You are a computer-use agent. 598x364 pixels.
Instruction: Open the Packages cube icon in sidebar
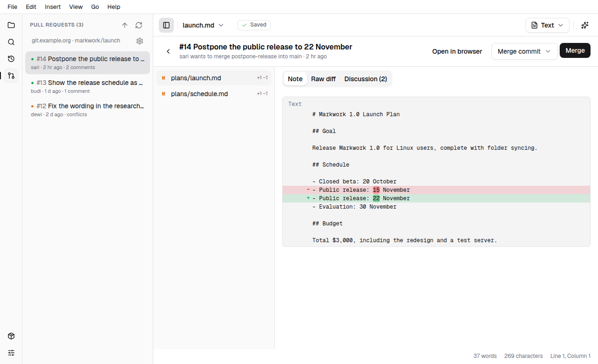coord(11,336)
